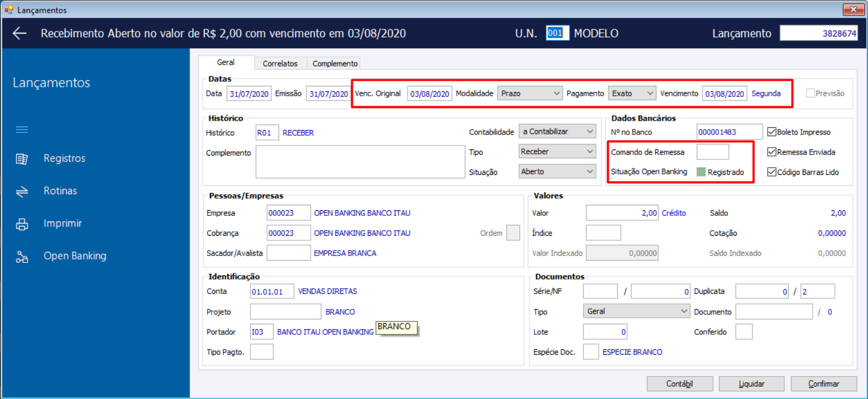Viewport: 868px width, 399px height.
Task: Select Open Banking in the sidebar
Action: point(75,256)
